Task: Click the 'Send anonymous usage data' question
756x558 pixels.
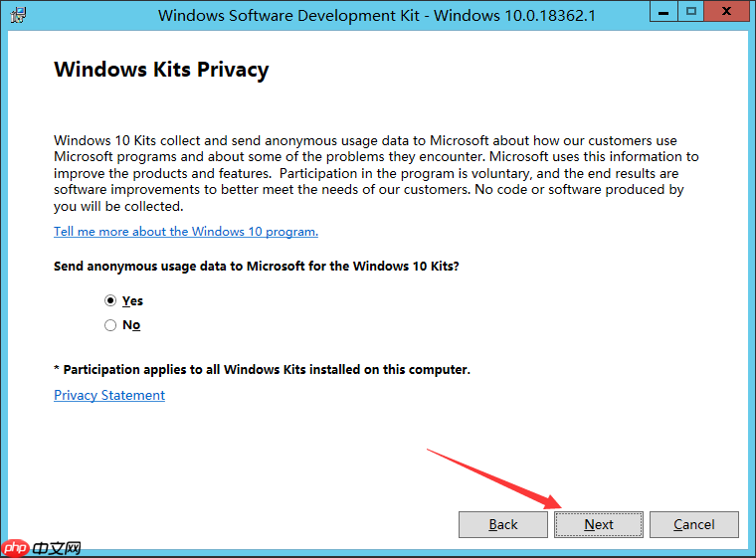Action: click(x=256, y=267)
